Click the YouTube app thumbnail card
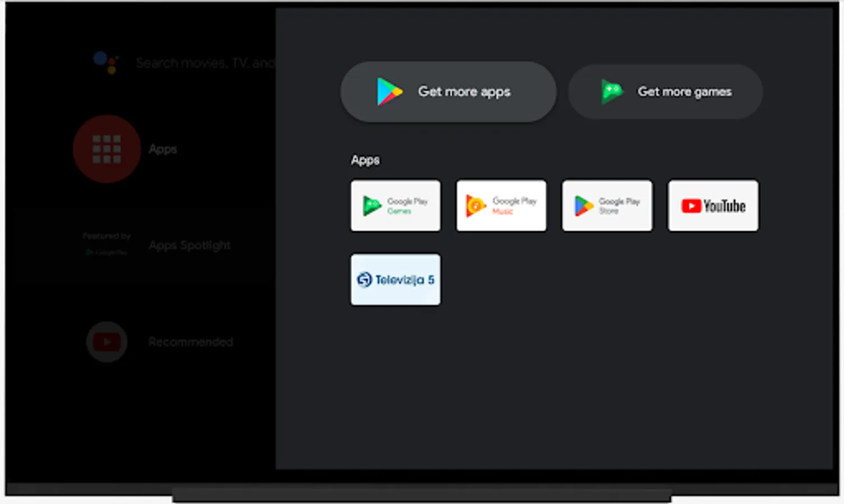The height and width of the screenshot is (504, 844). coord(712,205)
